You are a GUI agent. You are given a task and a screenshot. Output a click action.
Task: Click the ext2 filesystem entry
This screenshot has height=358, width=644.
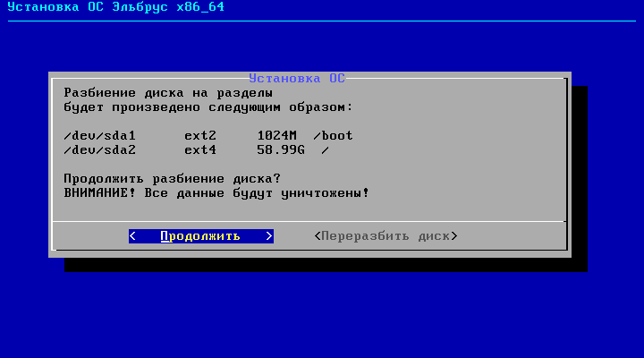[x=200, y=136]
